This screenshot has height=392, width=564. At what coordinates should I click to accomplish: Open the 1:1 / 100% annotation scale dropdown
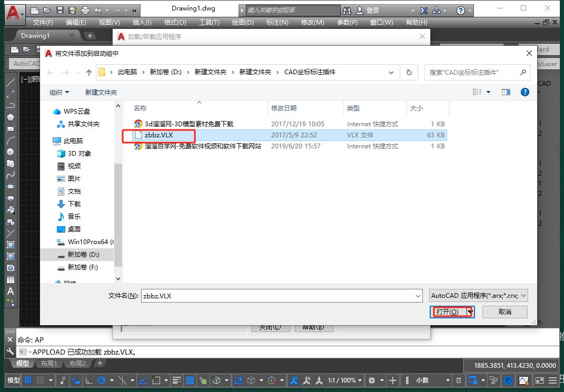pos(344,380)
